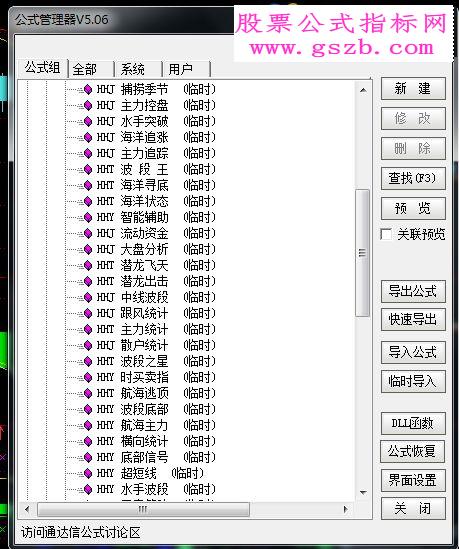Select the 大盘分析 formula name text
The image size is (459, 549).
point(144,250)
